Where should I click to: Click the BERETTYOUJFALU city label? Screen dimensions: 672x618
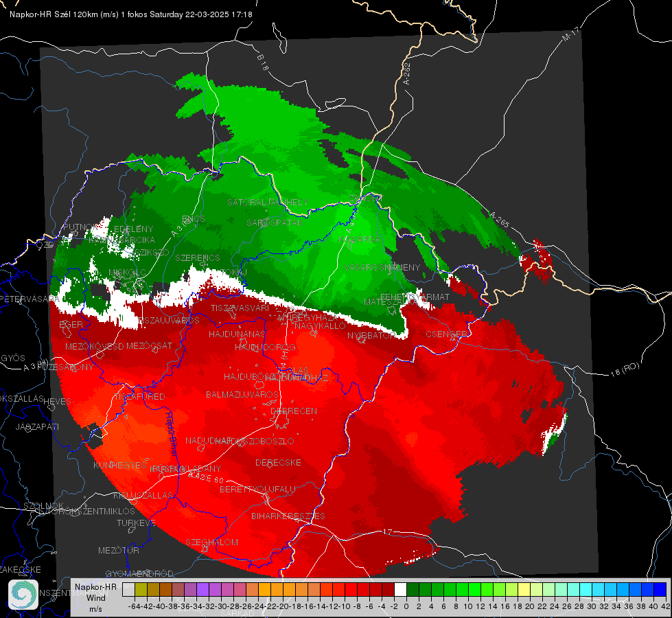(x=257, y=489)
